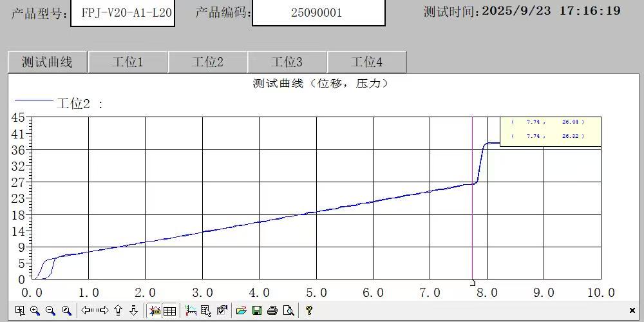Open the 工位4 tab
The image size is (644, 322).
(x=367, y=62)
